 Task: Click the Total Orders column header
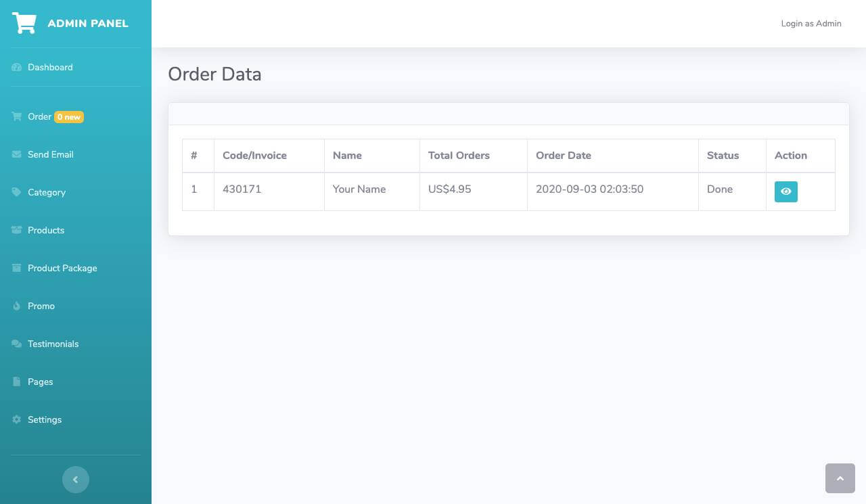point(474,156)
